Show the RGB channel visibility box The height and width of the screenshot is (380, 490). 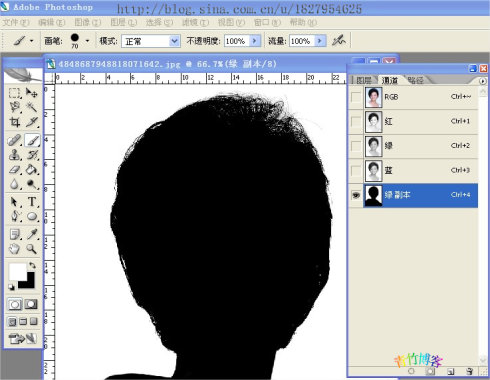coord(356,97)
